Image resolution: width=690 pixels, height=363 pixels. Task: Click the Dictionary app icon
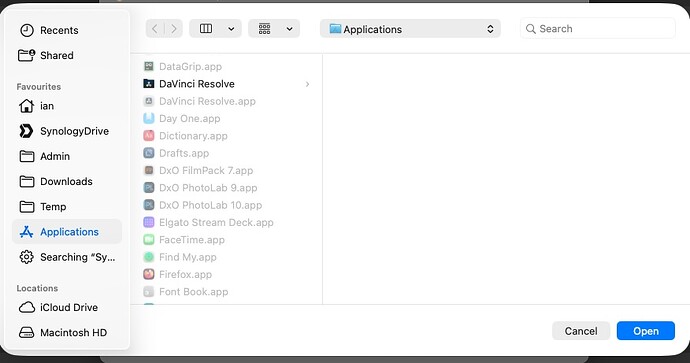pos(149,136)
